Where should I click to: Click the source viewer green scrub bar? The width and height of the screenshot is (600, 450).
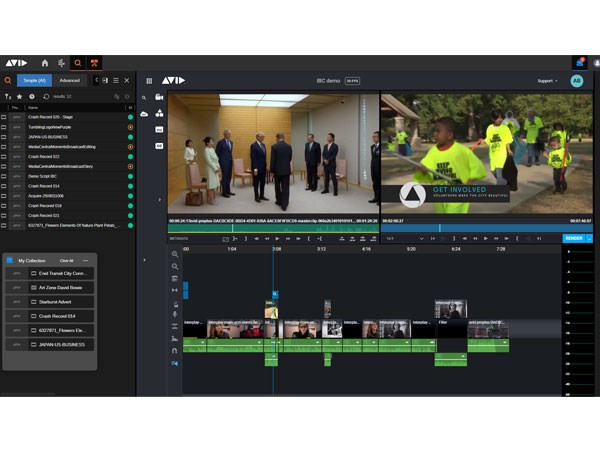[272, 228]
